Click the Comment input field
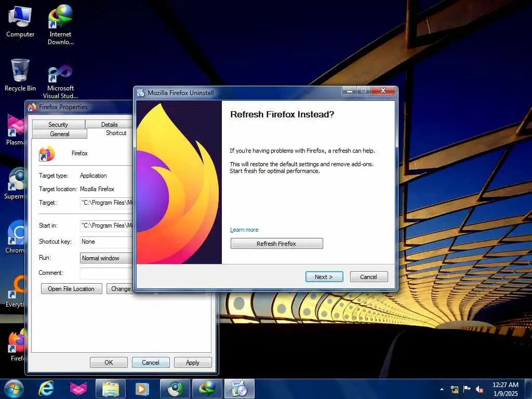 (107, 273)
